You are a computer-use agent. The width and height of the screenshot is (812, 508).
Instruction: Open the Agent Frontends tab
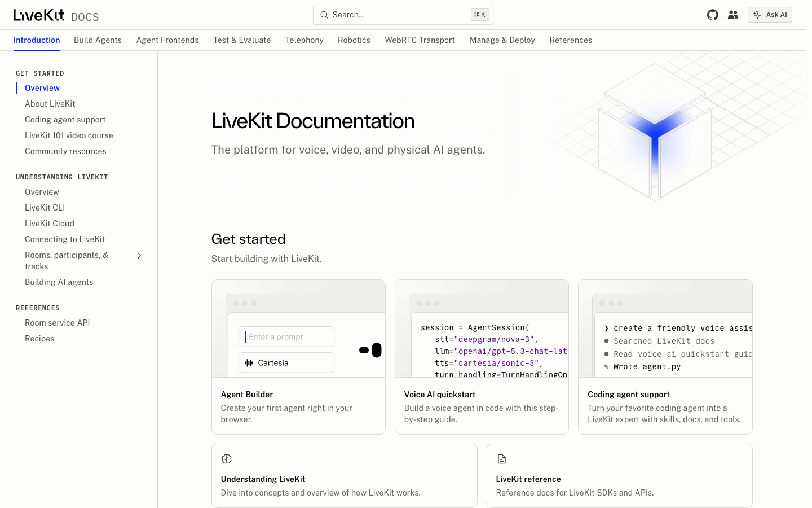click(x=167, y=40)
